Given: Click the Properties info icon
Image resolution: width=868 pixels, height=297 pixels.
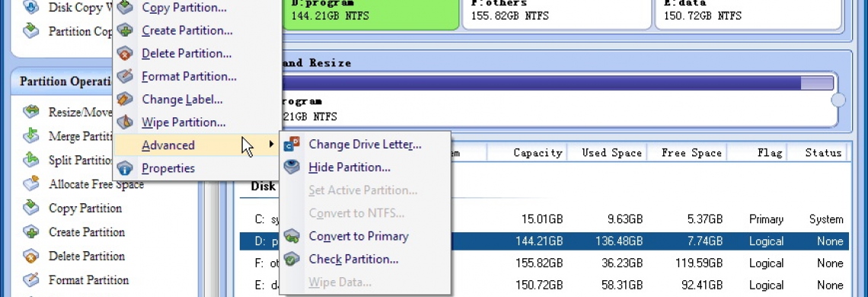Looking at the screenshot, I should [x=125, y=168].
